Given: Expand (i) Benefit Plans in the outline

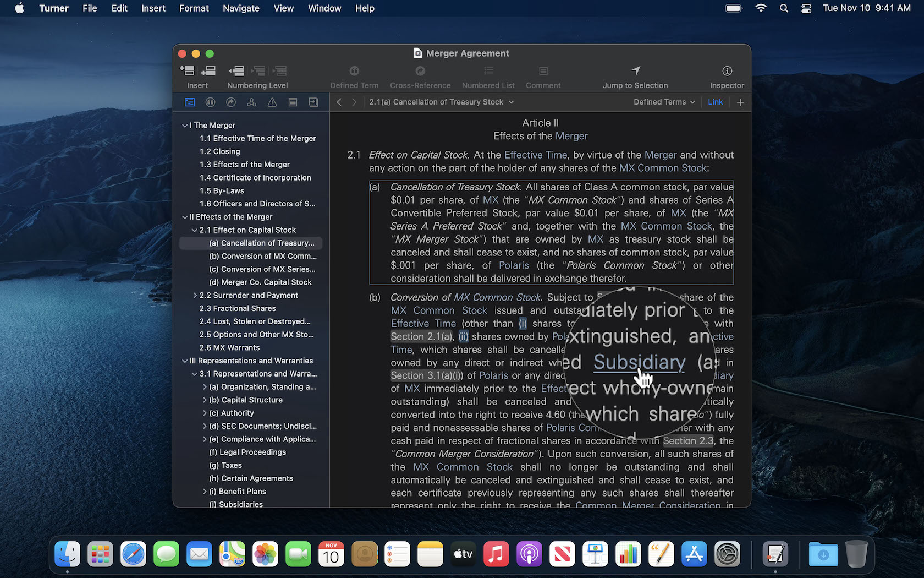Looking at the screenshot, I should tap(205, 492).
